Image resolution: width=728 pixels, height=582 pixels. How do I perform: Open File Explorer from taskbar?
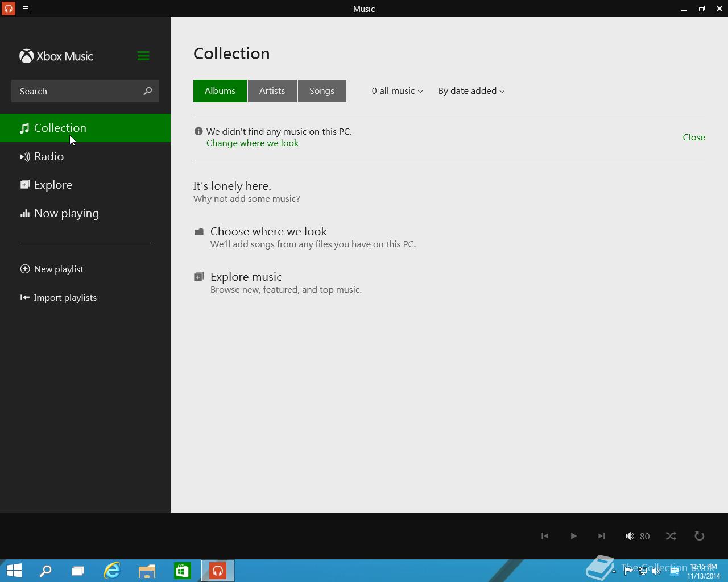click(147, 571)
